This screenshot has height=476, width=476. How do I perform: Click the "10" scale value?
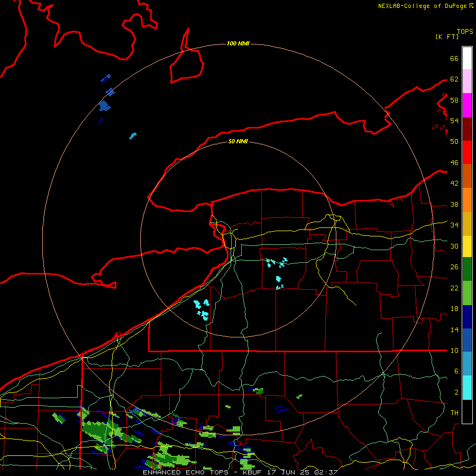454,350
